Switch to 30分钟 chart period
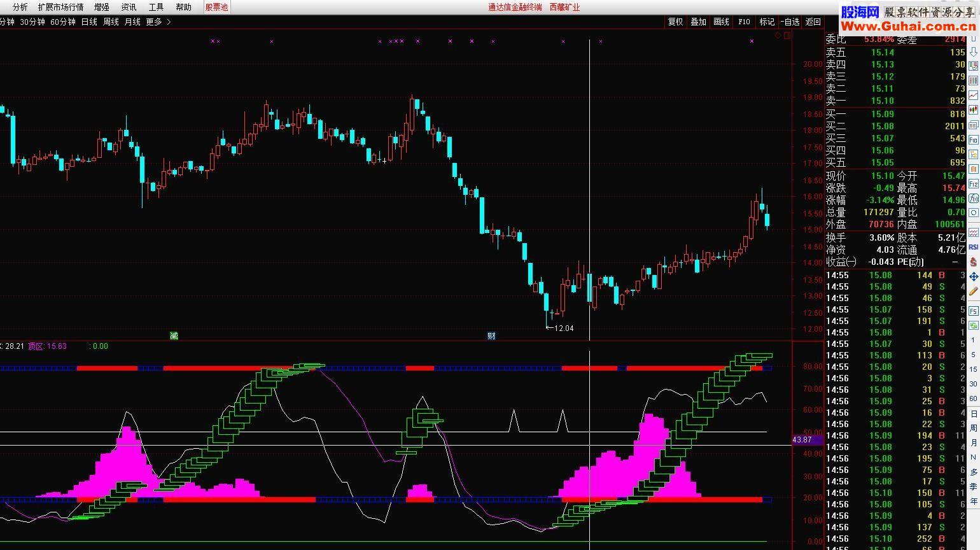Viewport: 980px width, 550px height. pos(32,22)
